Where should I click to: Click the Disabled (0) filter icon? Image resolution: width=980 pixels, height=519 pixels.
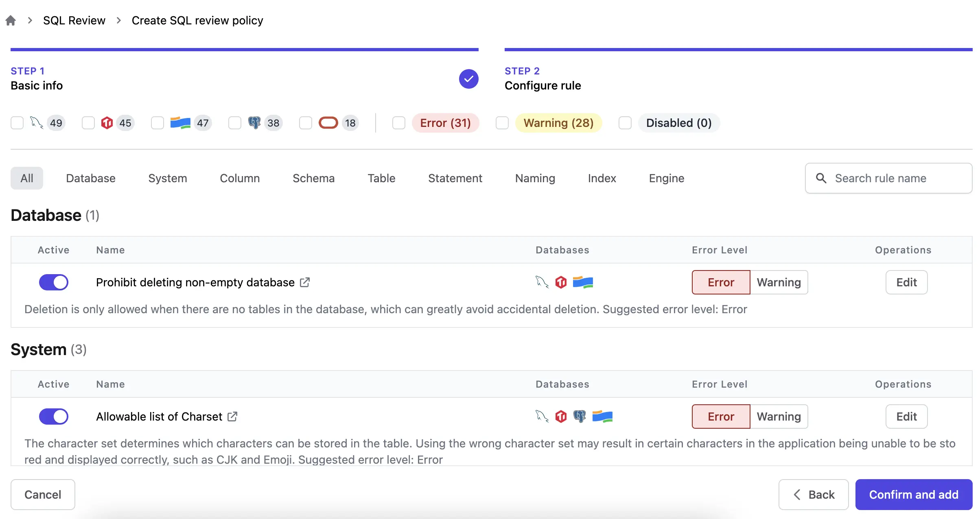click(x=623, y=122)
